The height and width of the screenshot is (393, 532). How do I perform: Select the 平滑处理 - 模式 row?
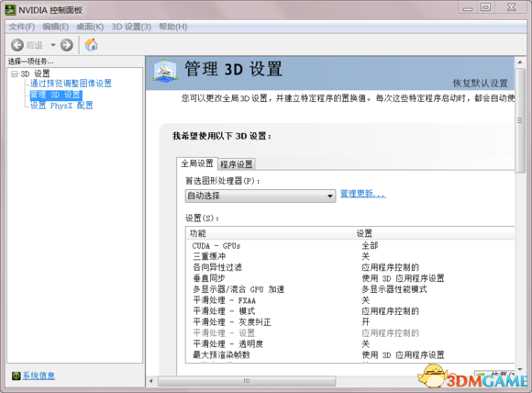click(350, 311)
